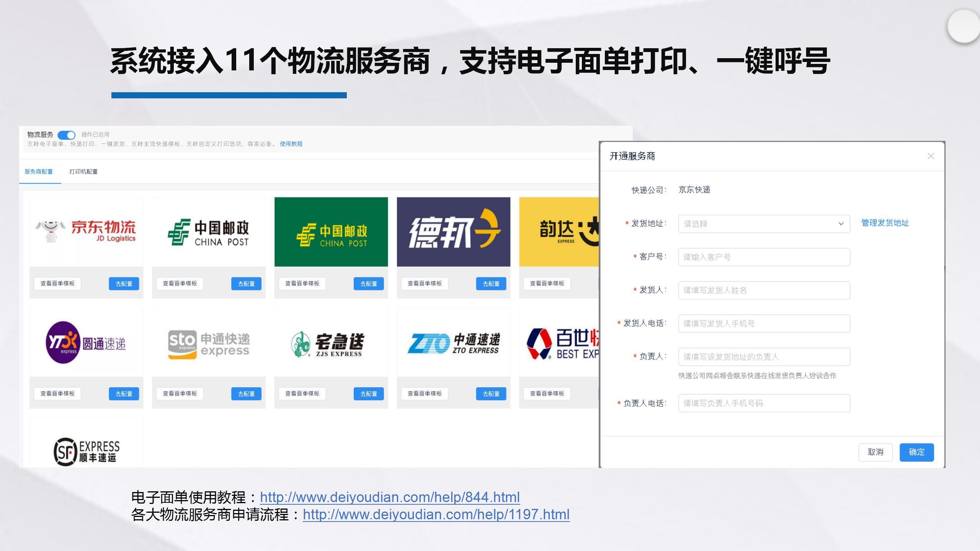View 查看面单模板 for 申通快递
The width and height of the screenshot is (980, 551).
tap(180, 394)
